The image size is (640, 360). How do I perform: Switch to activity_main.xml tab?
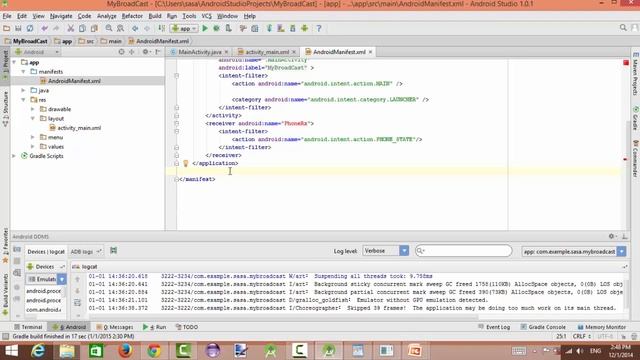click(x=267, y=52)
